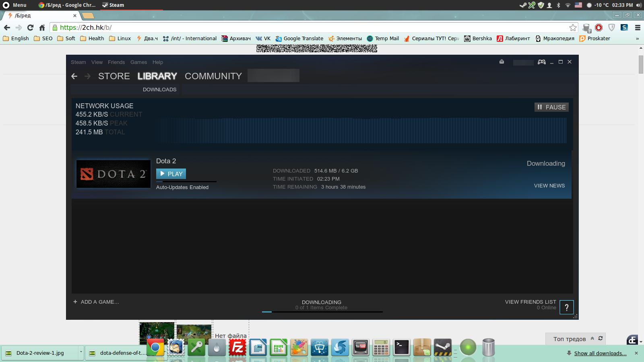Open the View menu in Steam
Image resolution: width=644 pixels, height=362 pixels.
click(x=97, y=62)
